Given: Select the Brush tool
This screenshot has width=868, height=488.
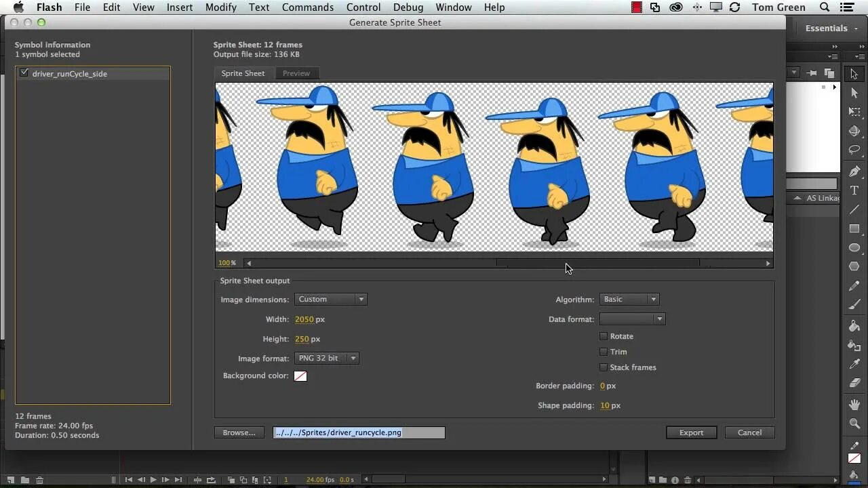Looking at the screenshot, I should [854, 306].
